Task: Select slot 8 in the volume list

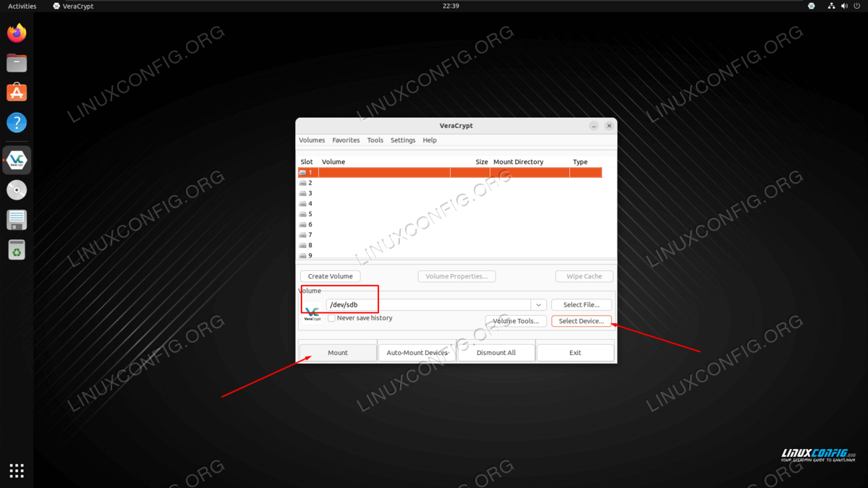Action: click(450, 245)
